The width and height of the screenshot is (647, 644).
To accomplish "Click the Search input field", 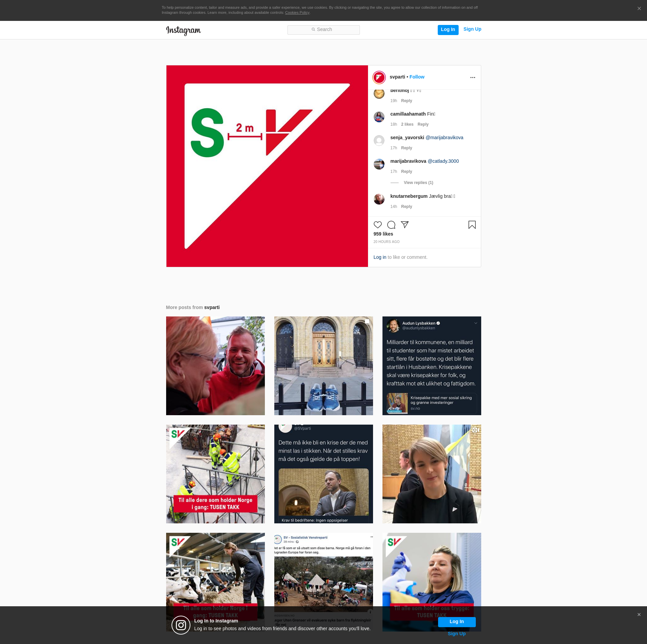I will (x=323, y=30).
